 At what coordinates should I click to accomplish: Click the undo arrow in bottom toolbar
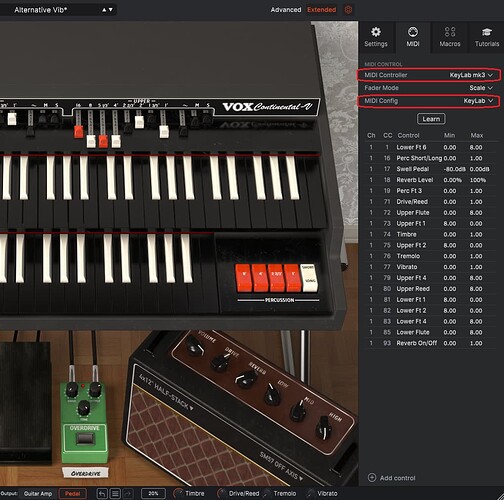tap(102, 493)
